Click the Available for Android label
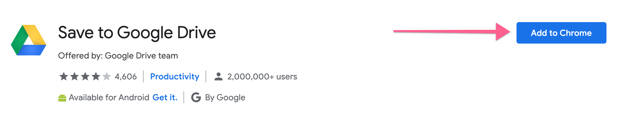This screenshot has height=117, width=644. (x=109, y=98)
